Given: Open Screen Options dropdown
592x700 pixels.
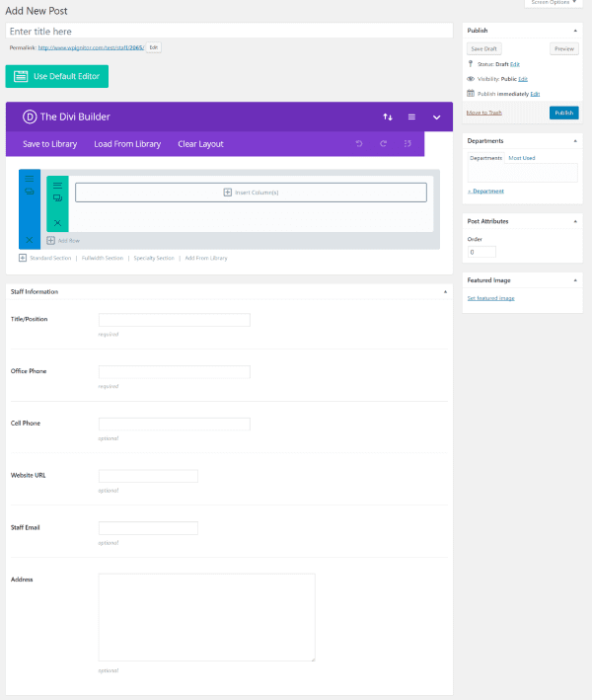Looking at the screenshot, I should click(x=554, y=3).
